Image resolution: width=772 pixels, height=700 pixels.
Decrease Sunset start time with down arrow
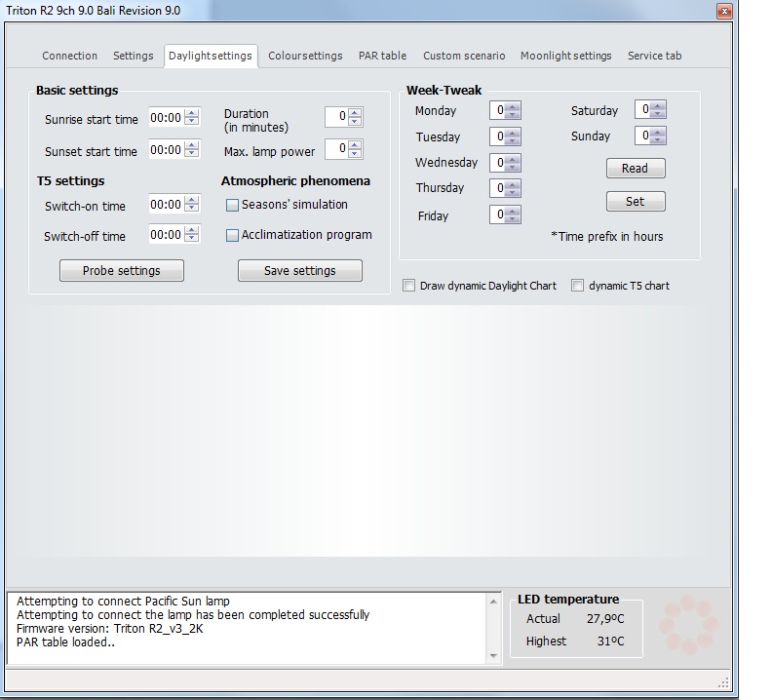tap(192, 155)
